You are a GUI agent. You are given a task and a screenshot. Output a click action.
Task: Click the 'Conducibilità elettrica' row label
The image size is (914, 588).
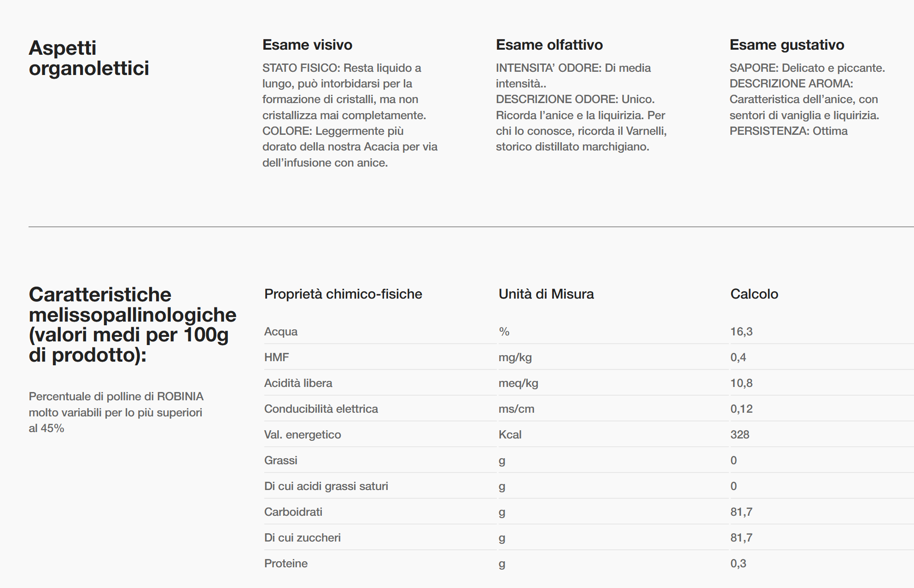321,409
